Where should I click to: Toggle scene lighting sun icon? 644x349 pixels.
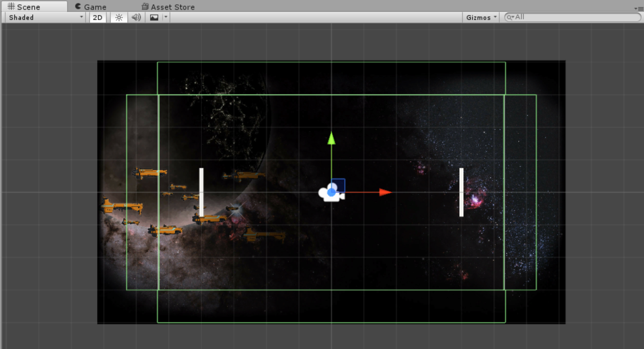(x=119, y=17)
